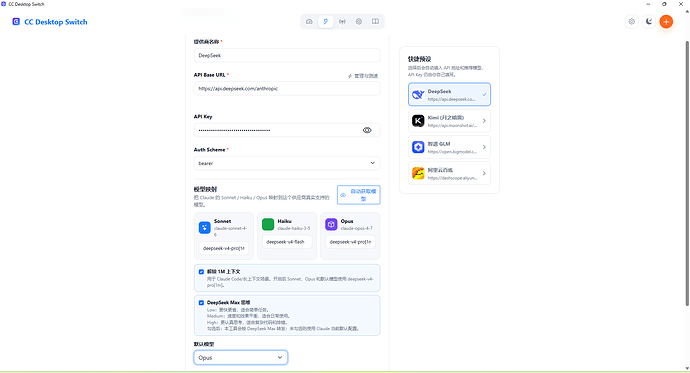Toggle dark mode moon icon

point(649,22)
